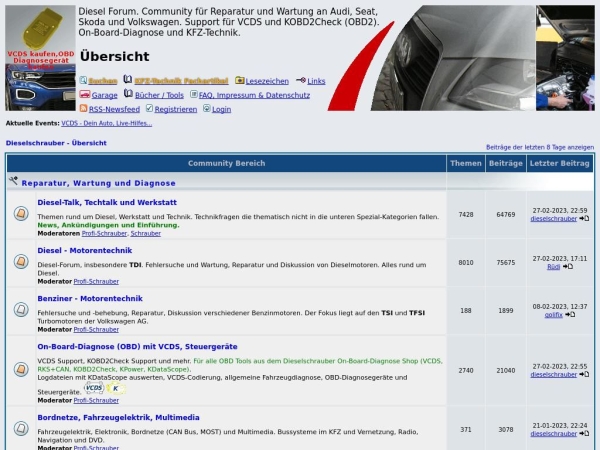The height and width of the screenshot is (450, 600).
Task: Open the Suchen search link
Action: click(x=103, y=81)
